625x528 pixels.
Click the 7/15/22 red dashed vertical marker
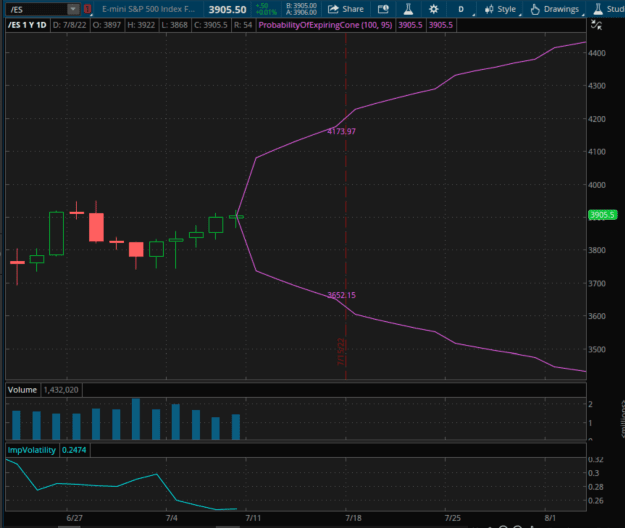click(x=346, y=207)
